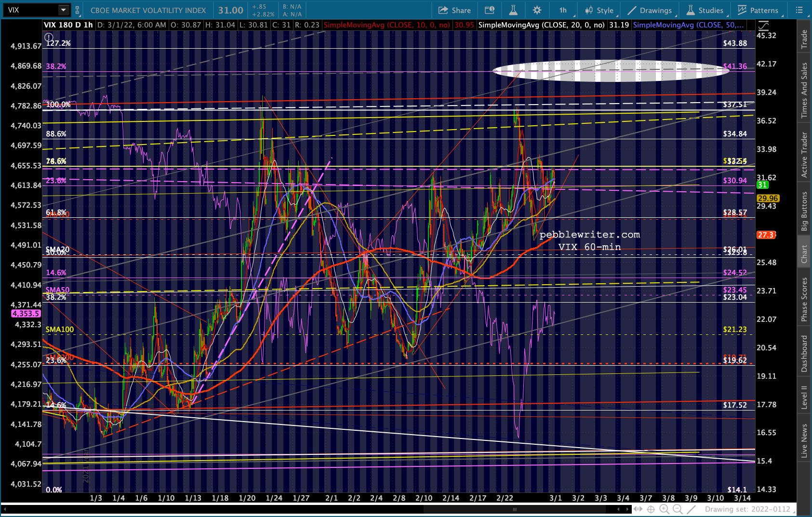Open the chart messaging/alerts icon next to Share
Image resolution: width=812 pixels, height=517 pixels.
(x=489, y=10)
